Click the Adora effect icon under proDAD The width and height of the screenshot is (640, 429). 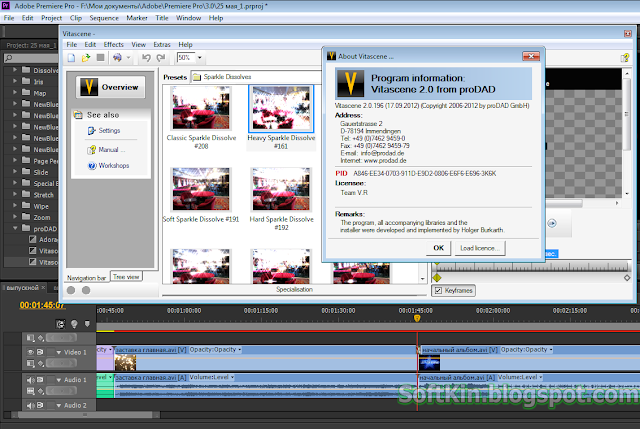click(33, 240)
